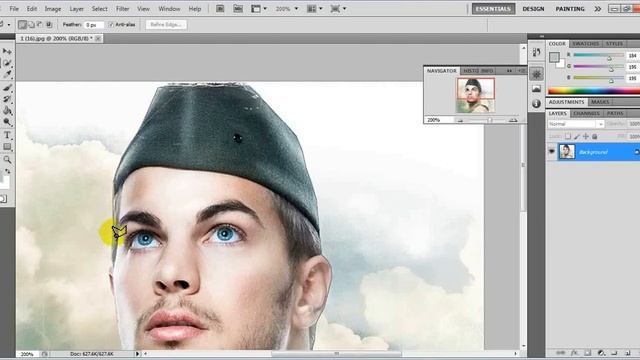The image size is (640, 360).
Task: Select the Move tool in the toolbox
Action: point(7,51)
